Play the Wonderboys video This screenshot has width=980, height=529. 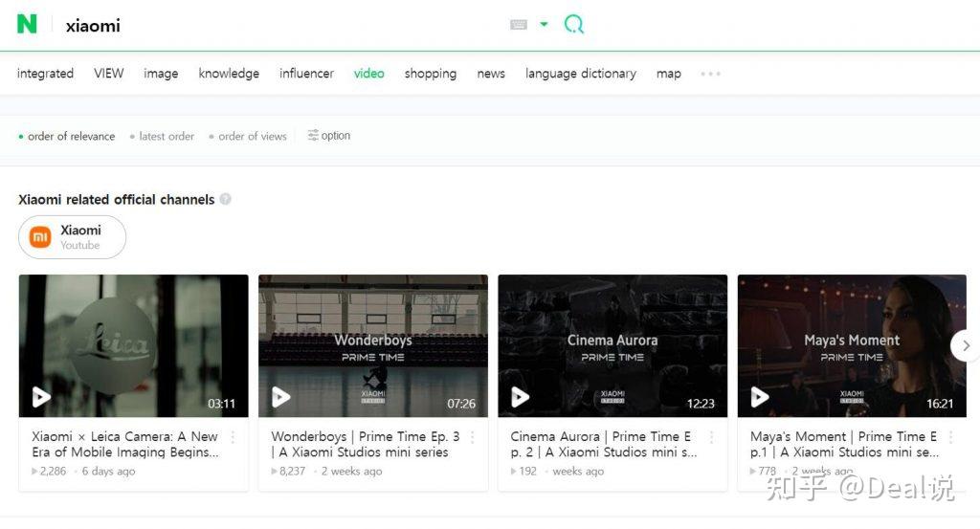coord(281,397)
